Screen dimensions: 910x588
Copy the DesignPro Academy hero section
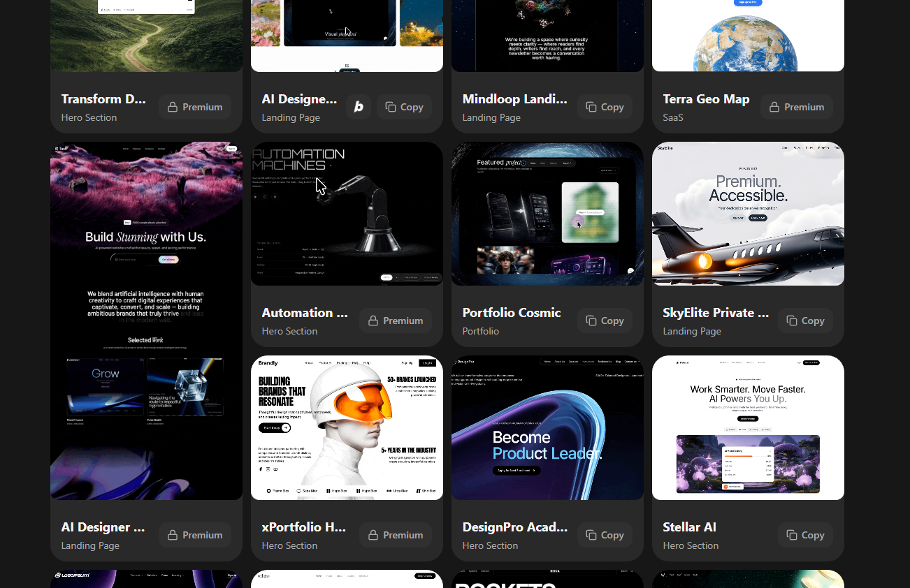coord(605,535)
